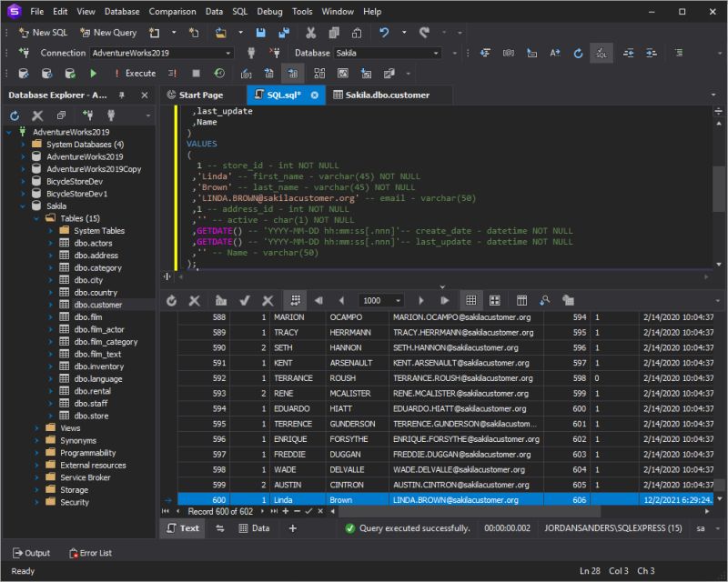Screen dimensions: 728x582
Task: Open the Database dropdown showing Sakila
Action: click(436, 54)
